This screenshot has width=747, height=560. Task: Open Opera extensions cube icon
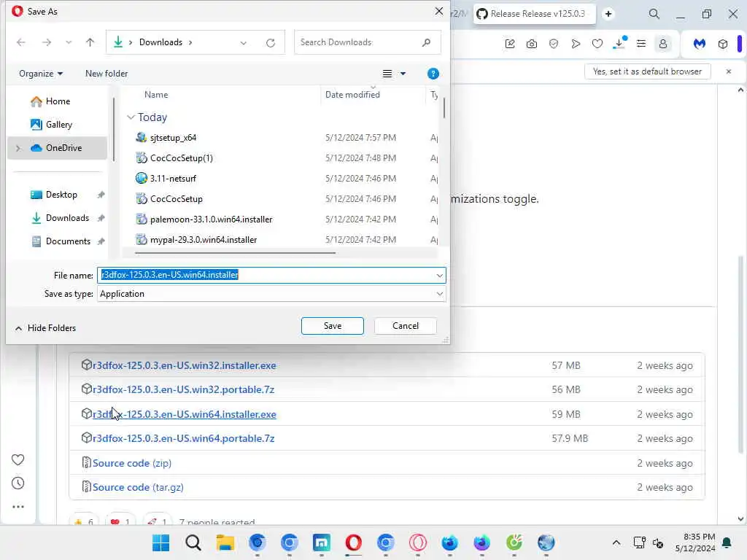723,44
